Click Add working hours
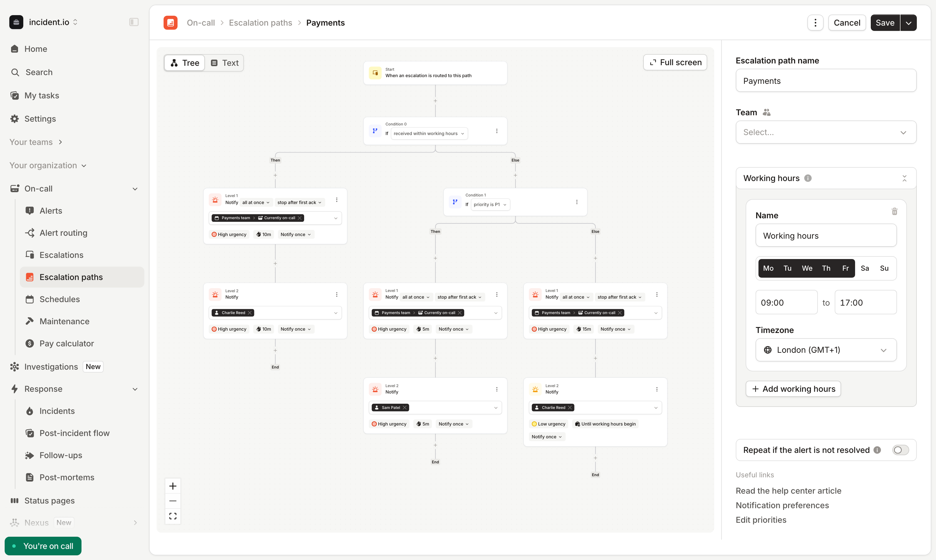 point(793,389)
